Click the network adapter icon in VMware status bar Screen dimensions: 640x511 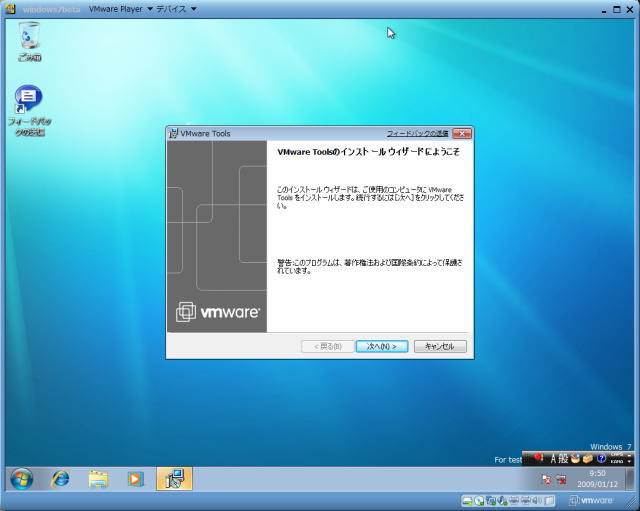point(491,500)
